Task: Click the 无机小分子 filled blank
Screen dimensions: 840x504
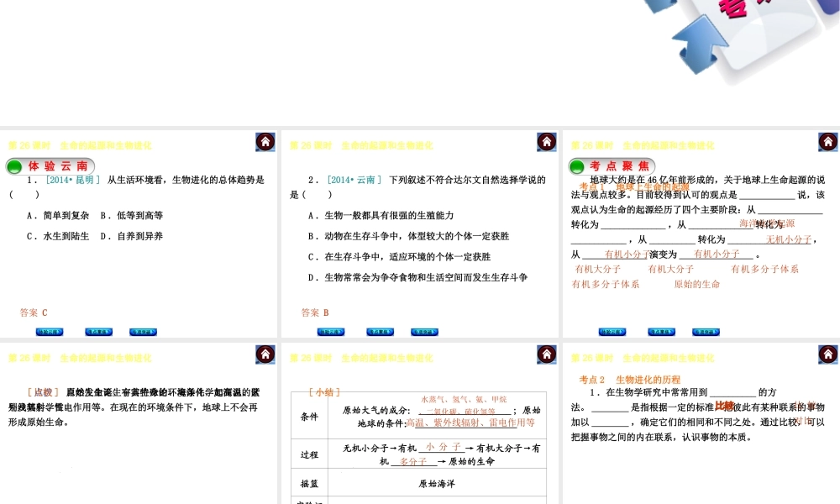Action: tap(789, 240)
